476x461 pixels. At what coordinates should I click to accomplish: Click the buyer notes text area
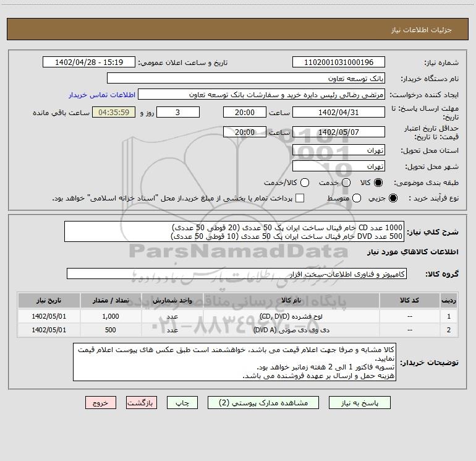click(x=235, y=362)
